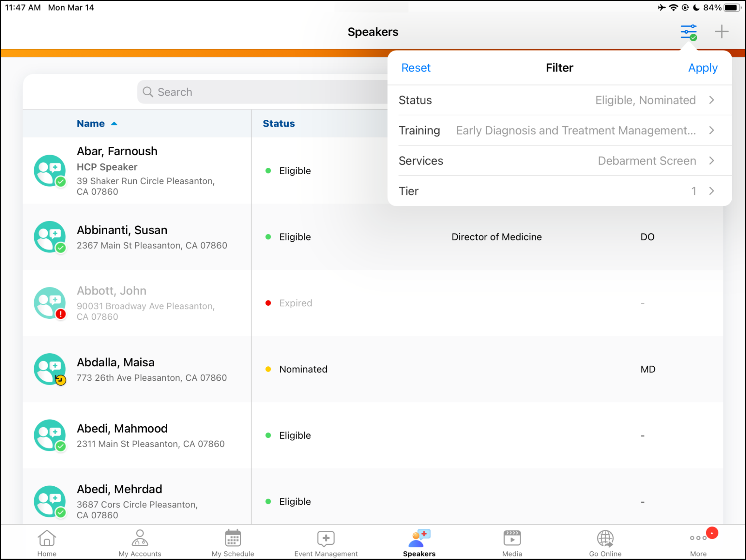Image resolution: width=746 pixels, height=560 pixels.
Task: Open the More tab
Action: 698,542
